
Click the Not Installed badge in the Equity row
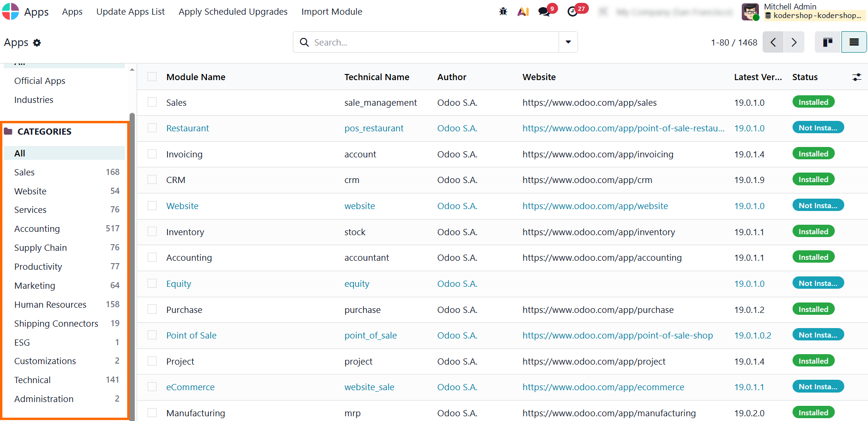pos(818,283)
